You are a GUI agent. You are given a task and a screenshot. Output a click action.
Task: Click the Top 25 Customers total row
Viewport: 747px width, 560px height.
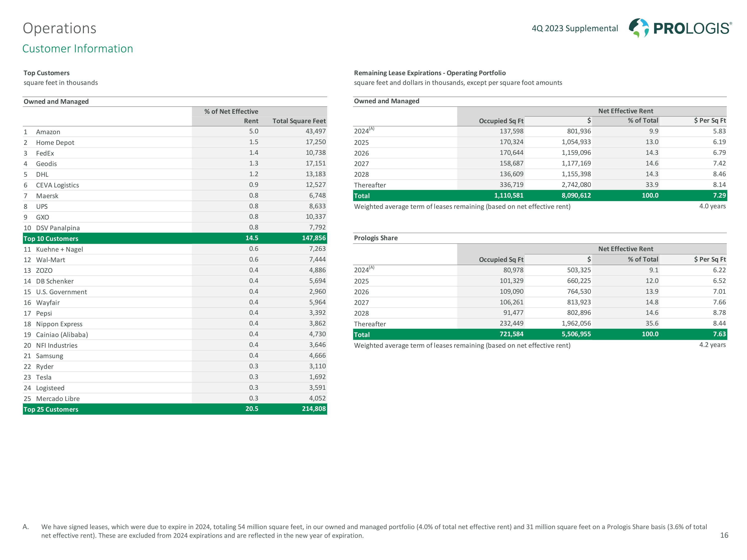51,409
